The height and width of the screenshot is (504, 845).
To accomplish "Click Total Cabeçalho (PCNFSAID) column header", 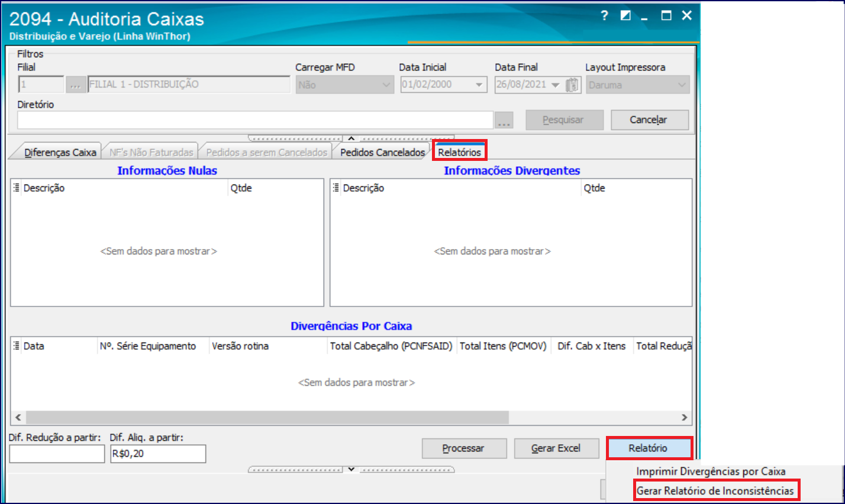I will click(391, 346).
